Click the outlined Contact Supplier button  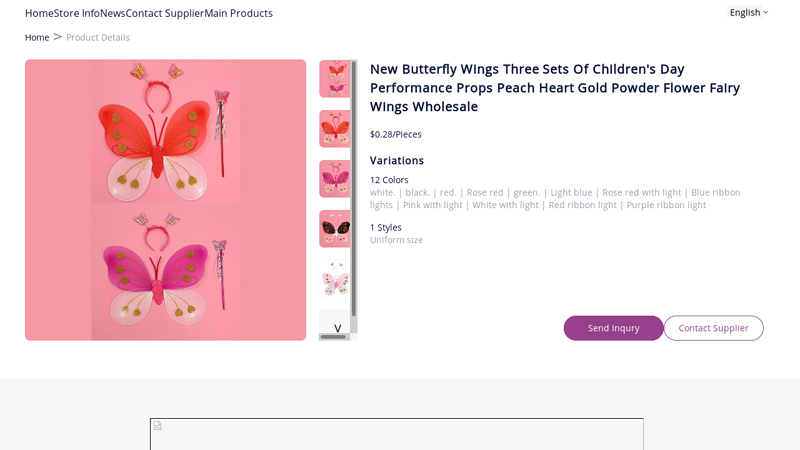(x=713, y=328)
